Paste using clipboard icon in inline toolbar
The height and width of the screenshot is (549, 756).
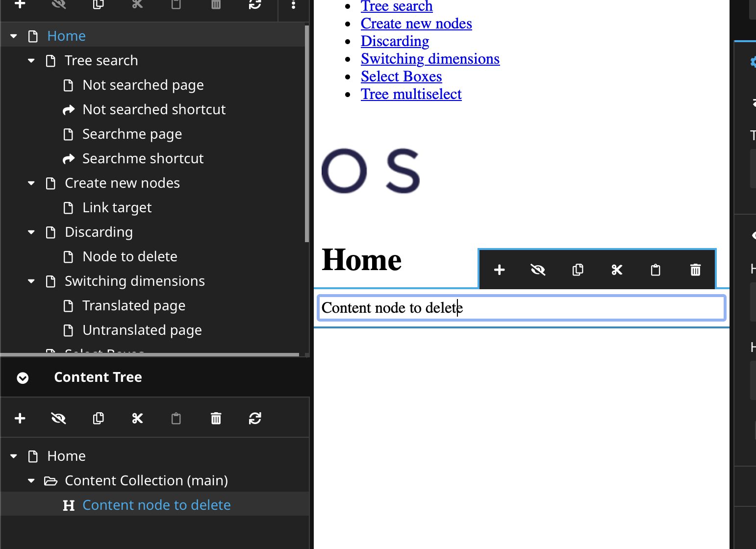coord(655,270)
